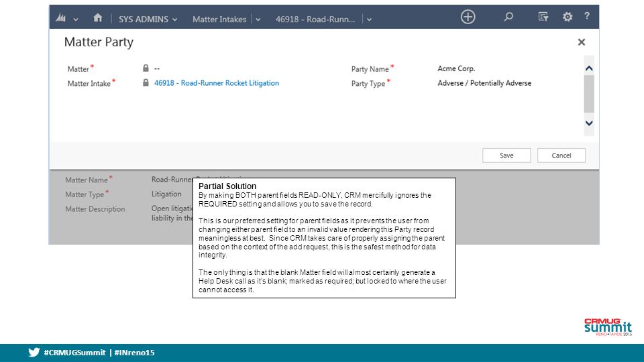644x362 pixels.
Task: Click the help question mark icon
Action: pyautogui.click(x=587, y=16)
